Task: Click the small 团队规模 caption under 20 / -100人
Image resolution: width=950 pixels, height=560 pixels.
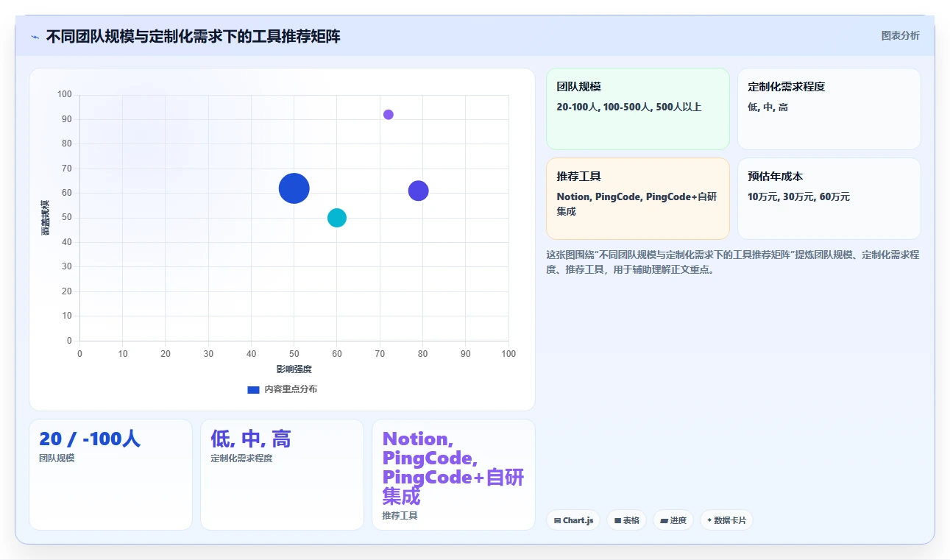Action: pyautogui.click(x=57, y=458)
